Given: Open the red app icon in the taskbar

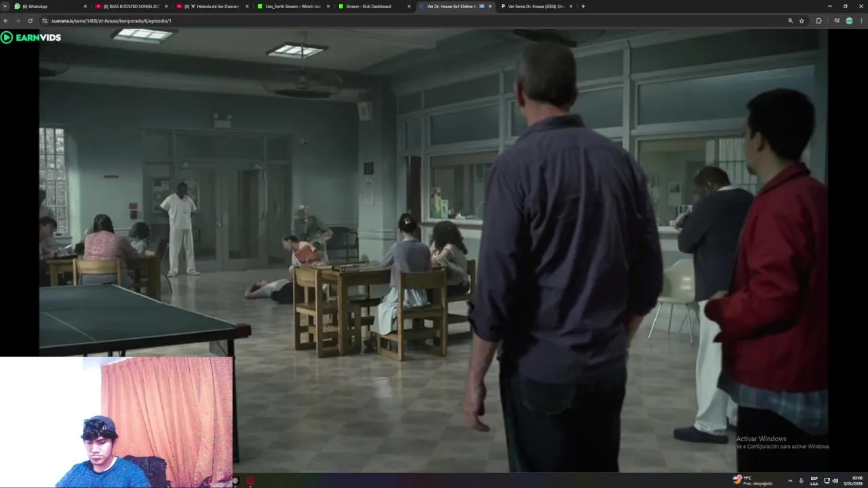Looking at the screenshot, I should point(250,481).
